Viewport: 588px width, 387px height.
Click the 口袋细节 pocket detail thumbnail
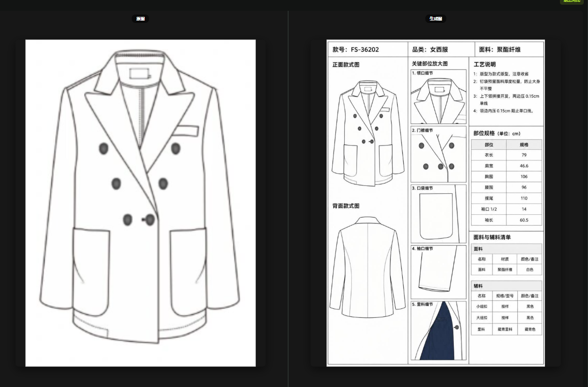pos(439,214)
